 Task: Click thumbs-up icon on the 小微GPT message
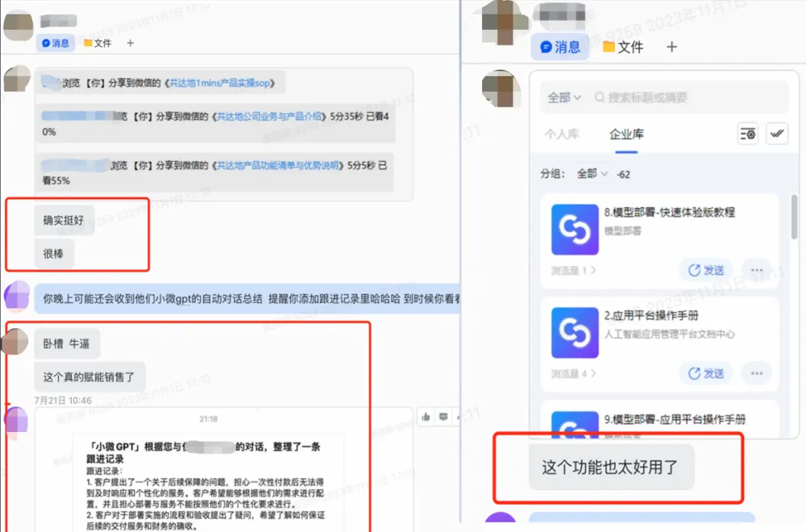(426, 416)
